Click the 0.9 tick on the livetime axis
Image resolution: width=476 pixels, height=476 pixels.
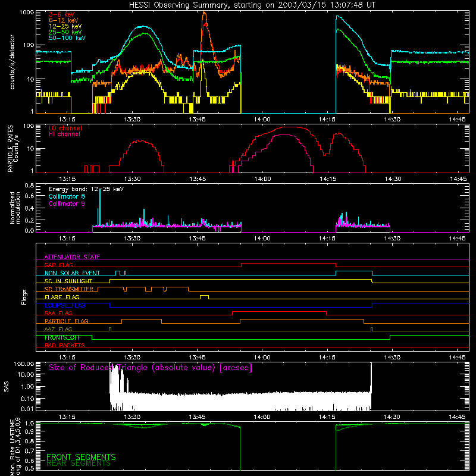[29, 431]
